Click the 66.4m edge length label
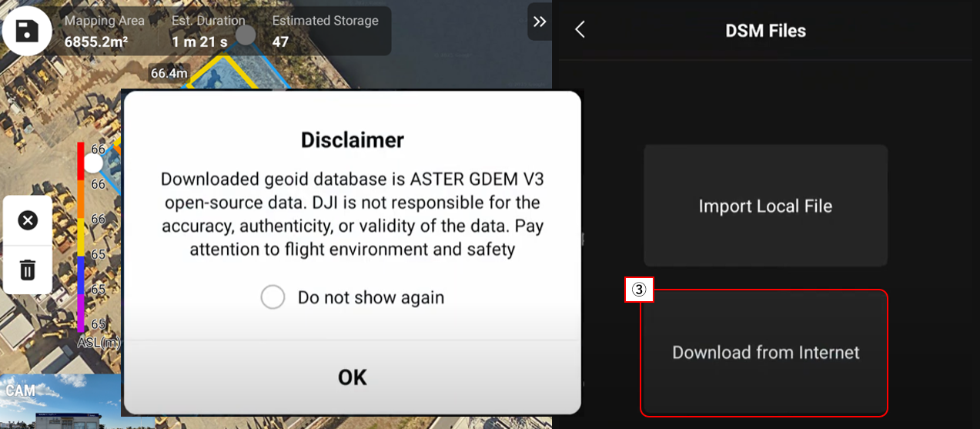Viewport: 980px width, 429px height. tap(169, 73)
